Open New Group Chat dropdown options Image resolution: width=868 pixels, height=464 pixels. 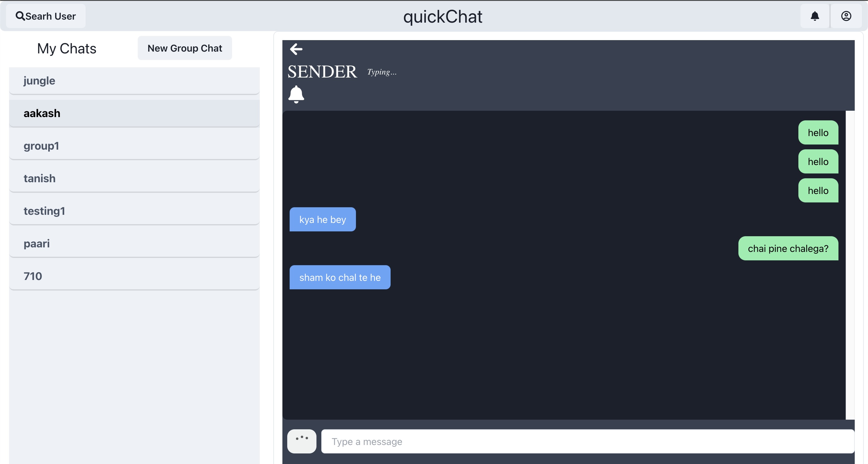click(x=185, y=48)
